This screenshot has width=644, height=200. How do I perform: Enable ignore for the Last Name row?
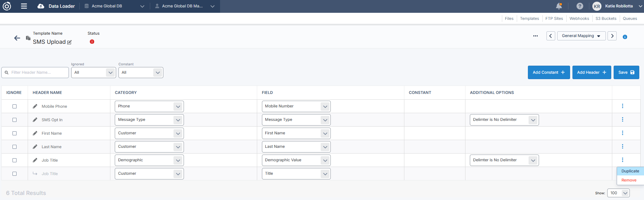click(15, 147)
